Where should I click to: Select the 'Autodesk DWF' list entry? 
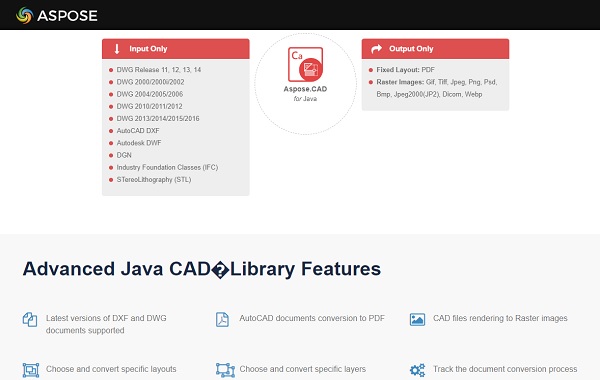[139, 143]
